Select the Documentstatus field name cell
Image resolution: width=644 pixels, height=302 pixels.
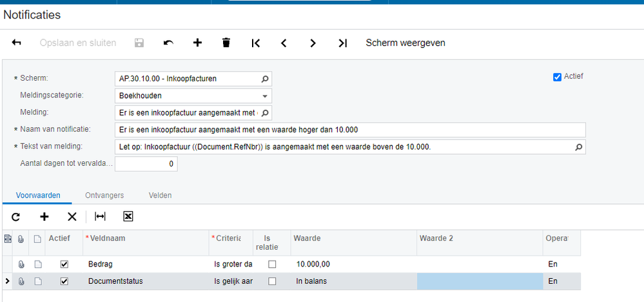point(146,281)
